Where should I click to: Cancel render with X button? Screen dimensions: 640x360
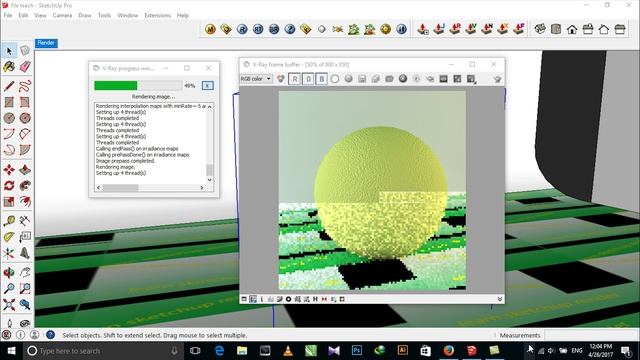(x=207, y=85)
